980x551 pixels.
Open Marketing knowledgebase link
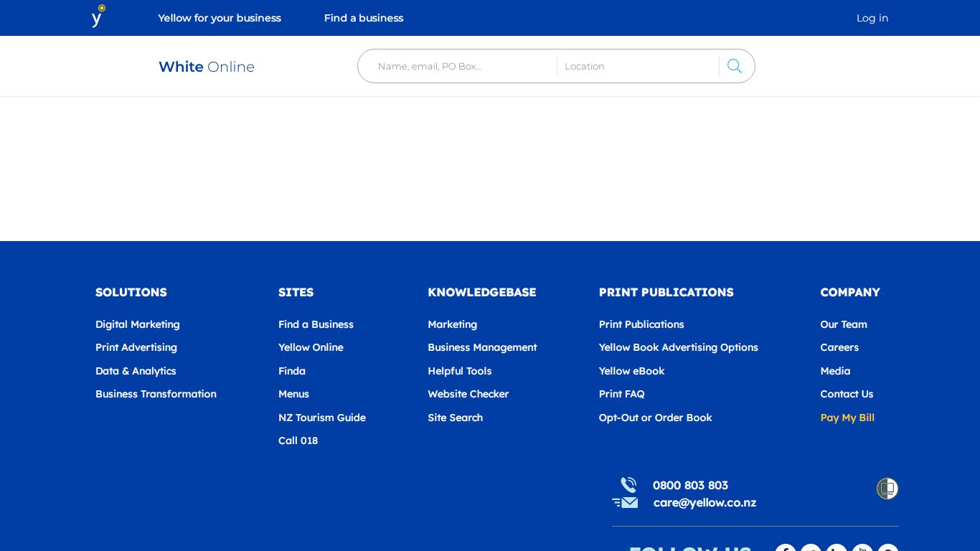[x=453, y=324]
